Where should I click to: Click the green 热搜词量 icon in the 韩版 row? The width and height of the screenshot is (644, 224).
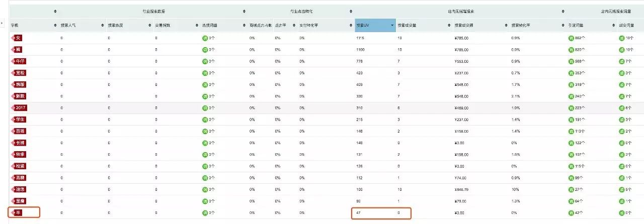(x=205, y=84)
